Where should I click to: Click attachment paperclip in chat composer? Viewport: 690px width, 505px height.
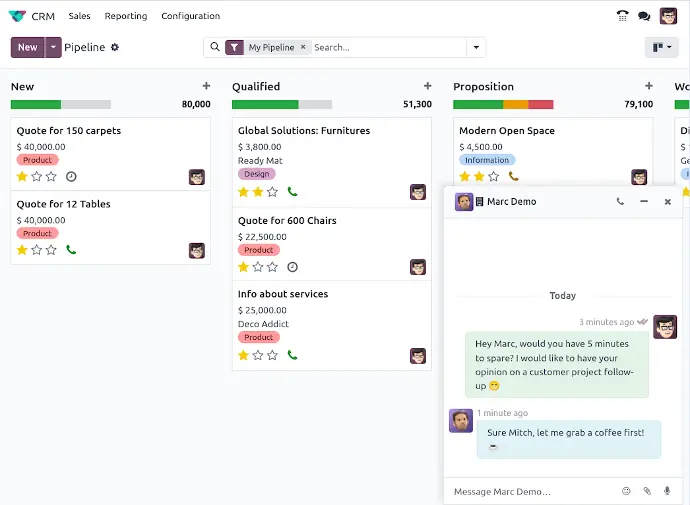pyautogui.click(x=647, y=491)
